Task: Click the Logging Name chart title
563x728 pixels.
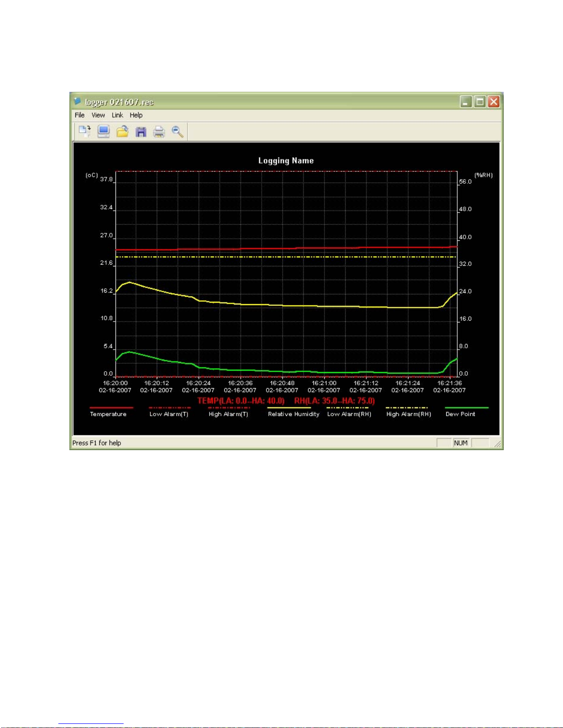Action: [x=286, y=161]
